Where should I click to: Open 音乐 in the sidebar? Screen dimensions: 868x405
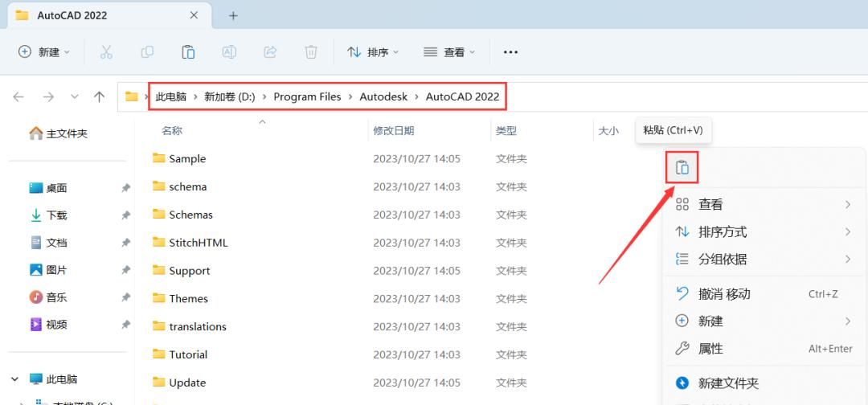tap(48, 297)
